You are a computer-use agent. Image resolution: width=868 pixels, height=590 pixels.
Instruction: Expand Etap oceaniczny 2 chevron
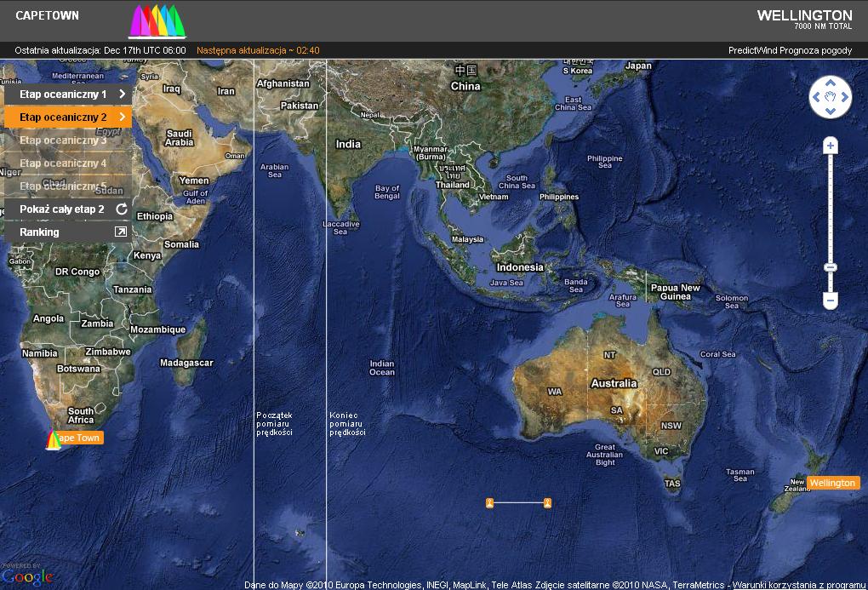point(123,117)
